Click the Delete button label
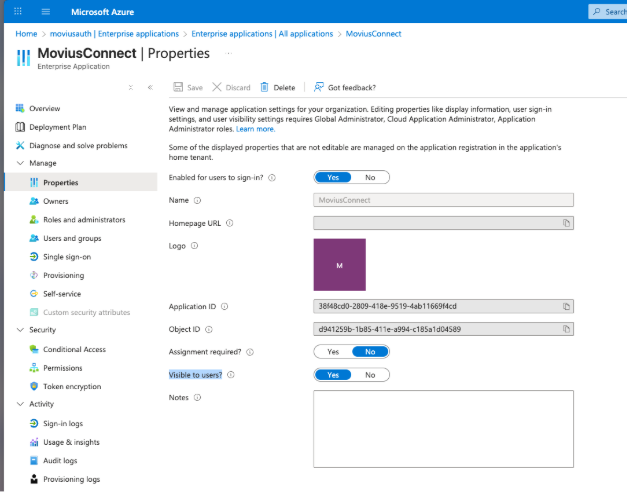Image resolution: width=627 pixels, height=492 pixels. [284, 88]
